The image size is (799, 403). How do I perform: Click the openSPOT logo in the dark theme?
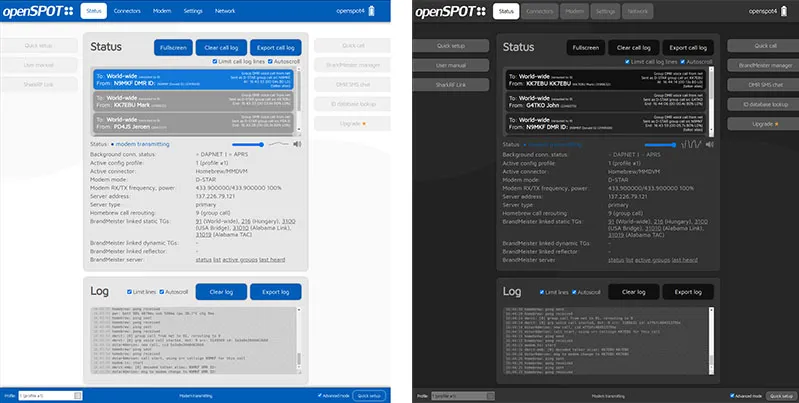450,11
